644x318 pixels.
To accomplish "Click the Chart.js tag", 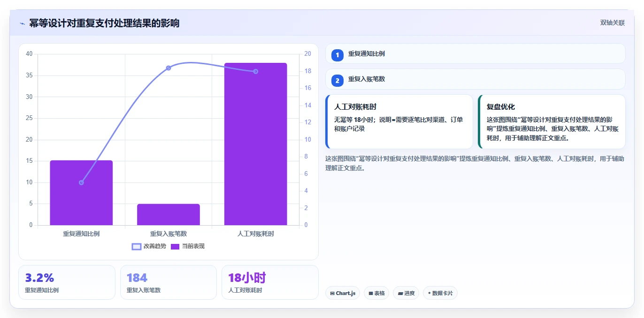I will (343, 293).
